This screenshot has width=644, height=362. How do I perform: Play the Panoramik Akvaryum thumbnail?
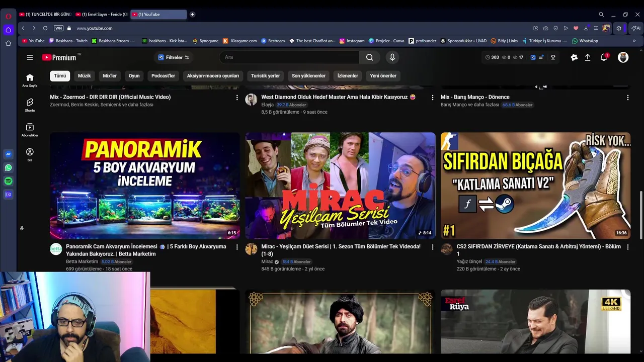click(145, 186)
